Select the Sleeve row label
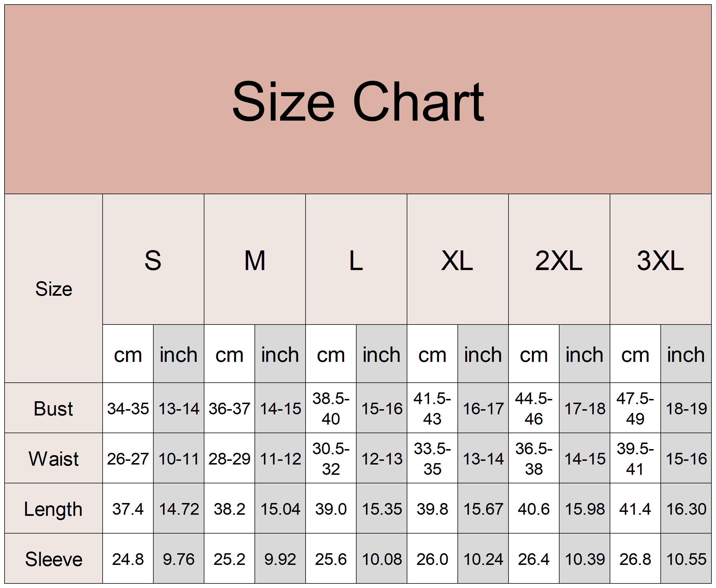This screenshot has height=588, width=716. (54, 559)
